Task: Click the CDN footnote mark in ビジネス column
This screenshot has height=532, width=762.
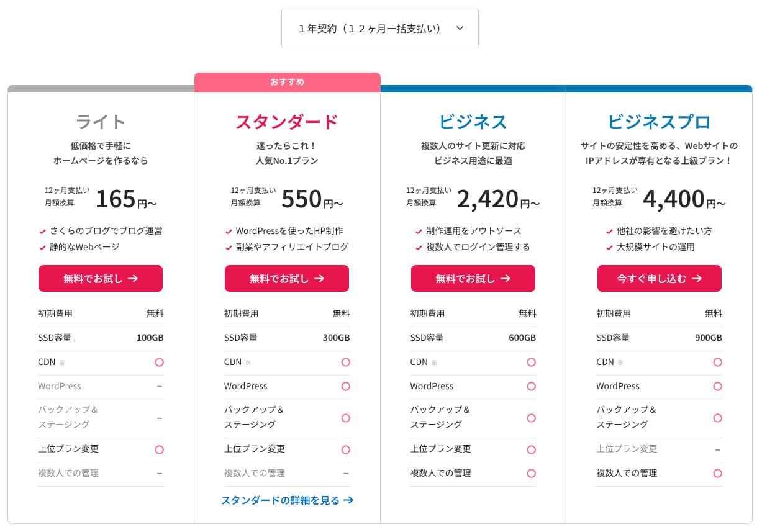Action: (434, 363)
